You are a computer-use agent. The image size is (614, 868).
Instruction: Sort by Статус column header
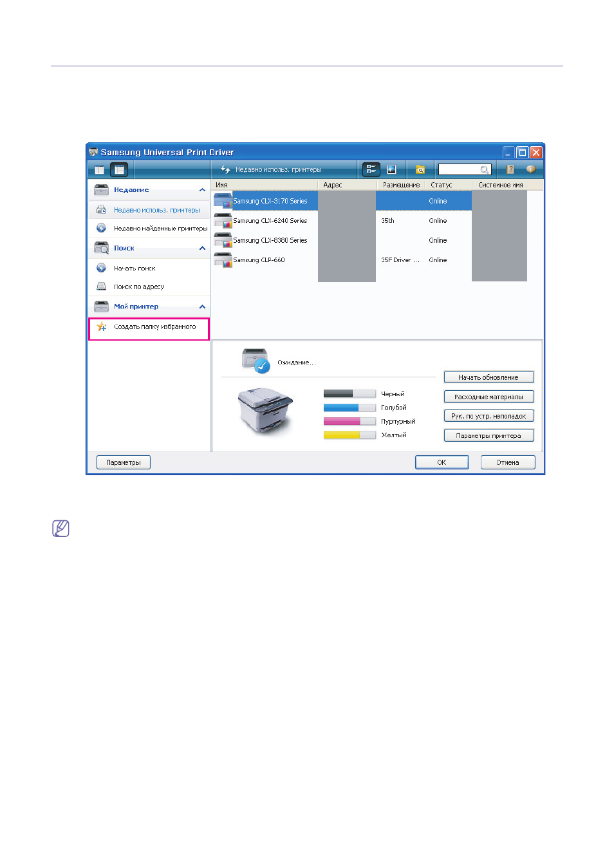pyautogui.click(x=449, y=185)
